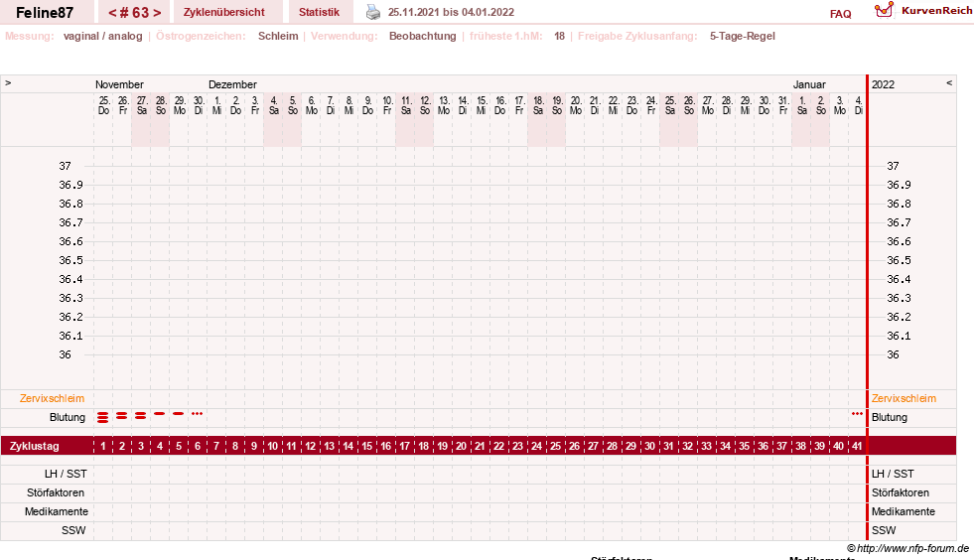The width and height of the screenshot is (974, 560).
Task: Click the KurvenReich logo icon
Action: [884, 10]
